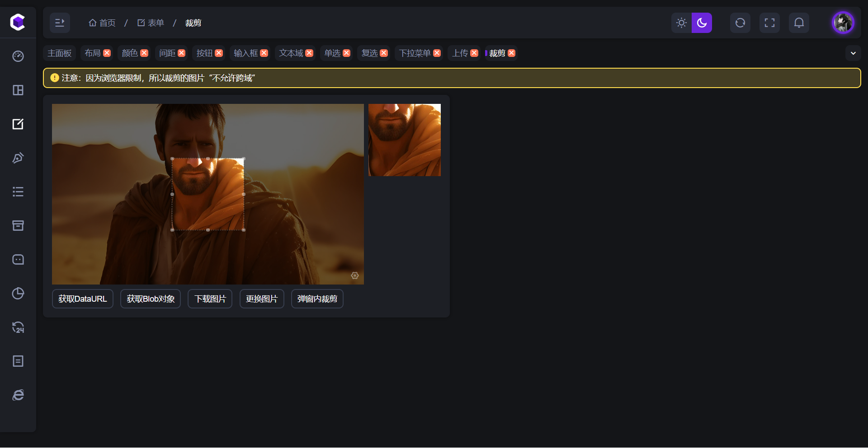Close the 按钮 tab
Screen dimensions: 868x448
tap(219, 53)
